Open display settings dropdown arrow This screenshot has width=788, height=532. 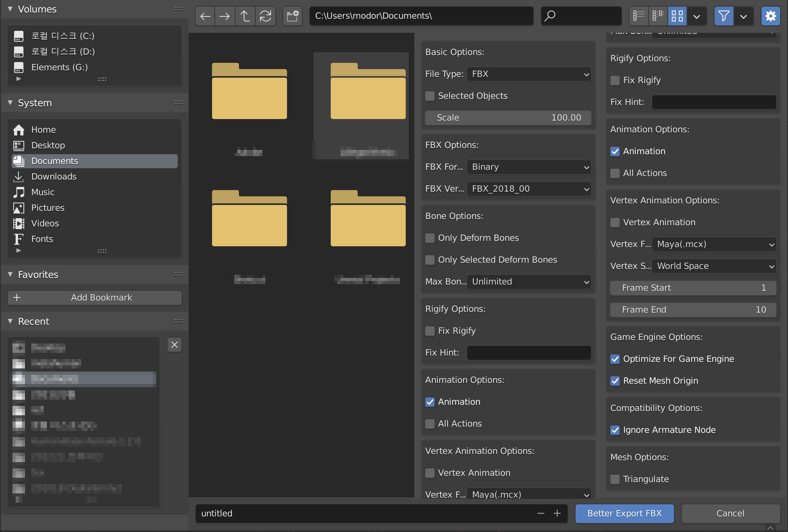point(697,16)
